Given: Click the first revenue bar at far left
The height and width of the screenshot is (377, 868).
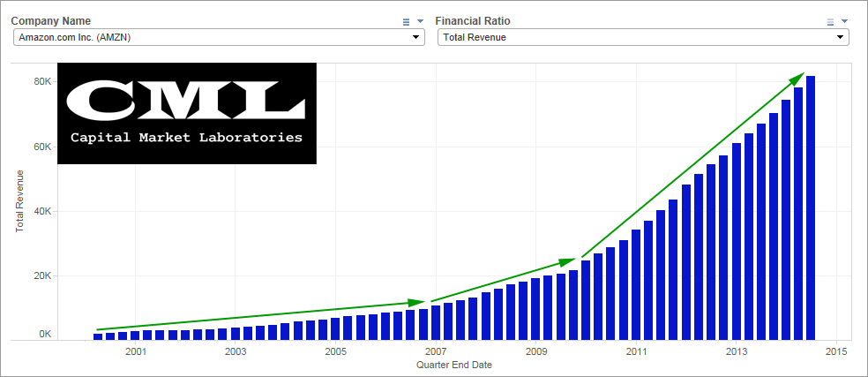Looking at the screenshot, I should coord(98,336).
